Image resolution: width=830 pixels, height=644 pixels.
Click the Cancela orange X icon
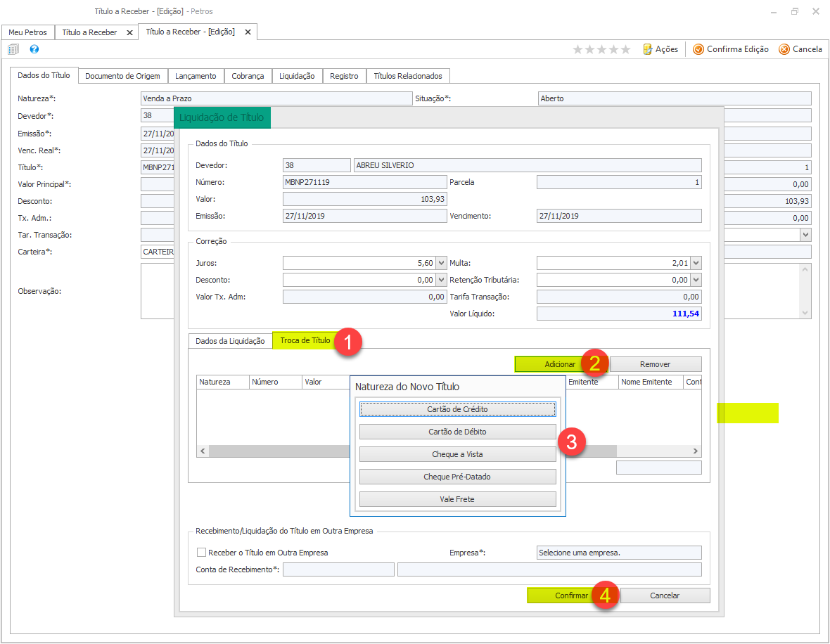coord(784,49)
